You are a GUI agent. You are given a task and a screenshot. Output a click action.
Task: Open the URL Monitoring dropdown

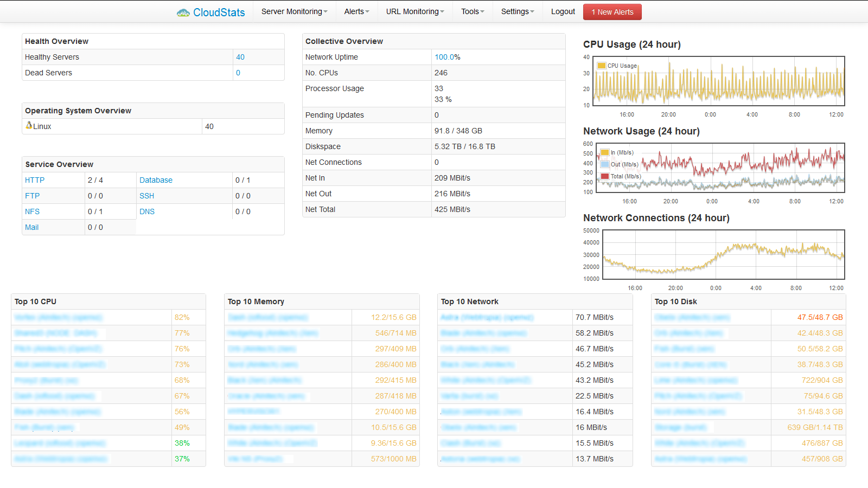[x=415, y=11]
